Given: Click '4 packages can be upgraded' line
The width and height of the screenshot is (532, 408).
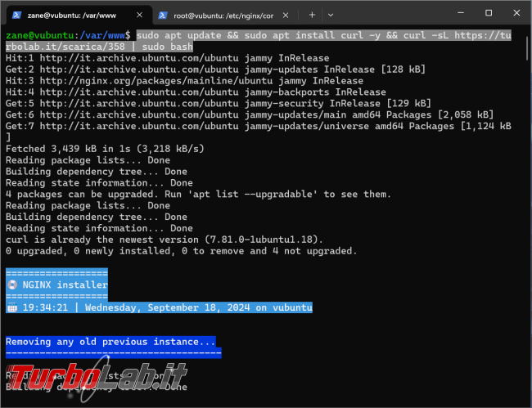Looking at the screenshot, I should (199, 194).
